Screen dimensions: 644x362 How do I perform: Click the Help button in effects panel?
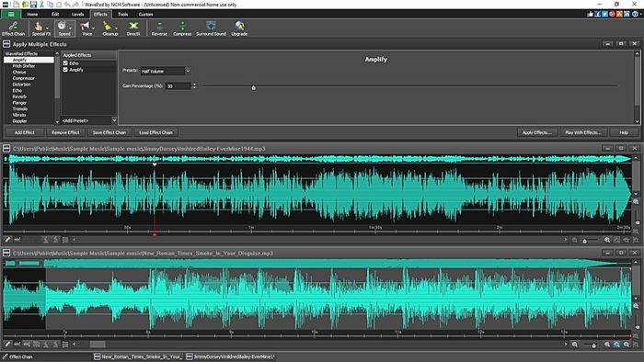click(624, 132)
